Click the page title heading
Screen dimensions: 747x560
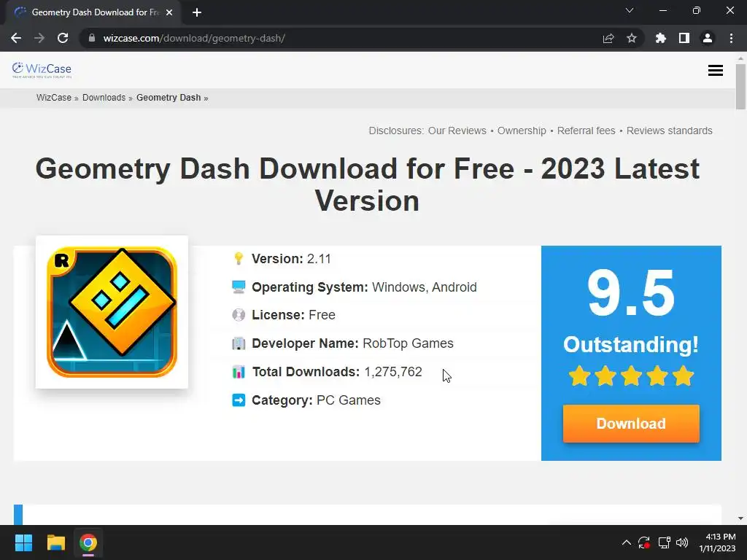[368, 184]
